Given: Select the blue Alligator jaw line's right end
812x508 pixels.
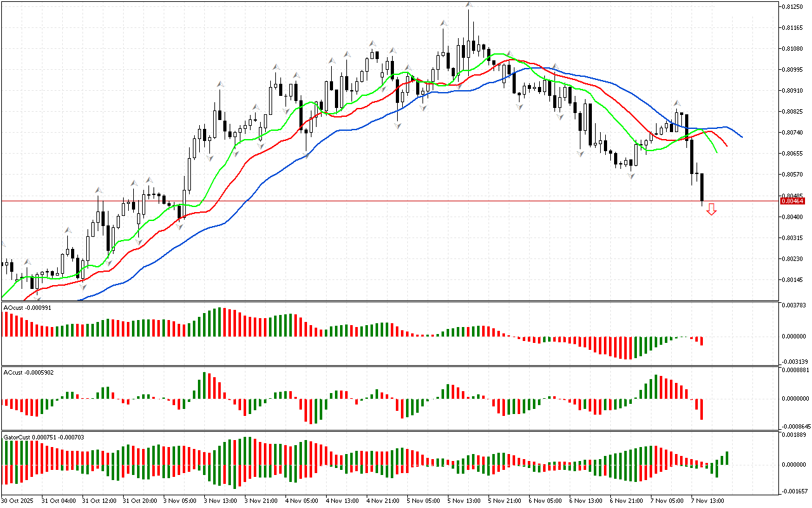Looking at the screenshot, I should (742, 137).
